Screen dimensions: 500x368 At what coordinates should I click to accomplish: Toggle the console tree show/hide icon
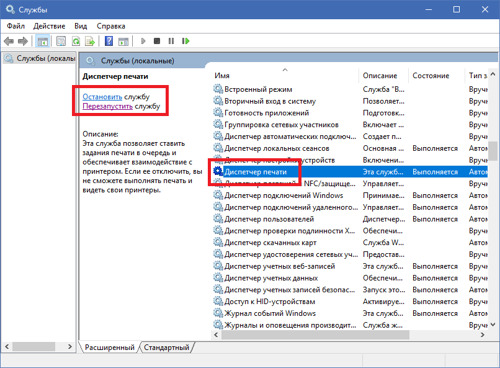point(43,41)
